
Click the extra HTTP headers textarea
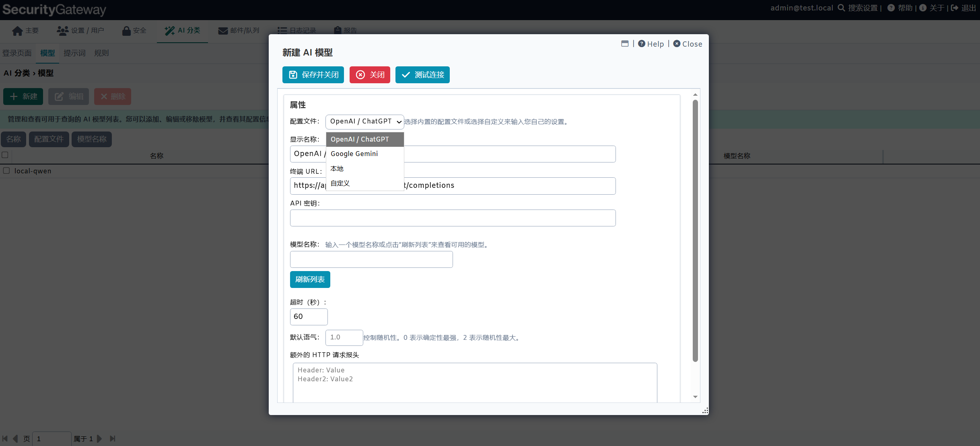coord(475,382)
